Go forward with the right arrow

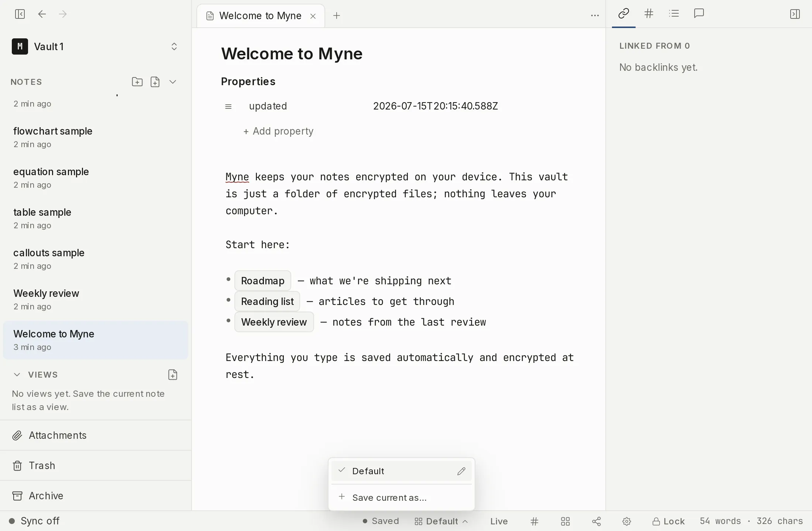63,14
